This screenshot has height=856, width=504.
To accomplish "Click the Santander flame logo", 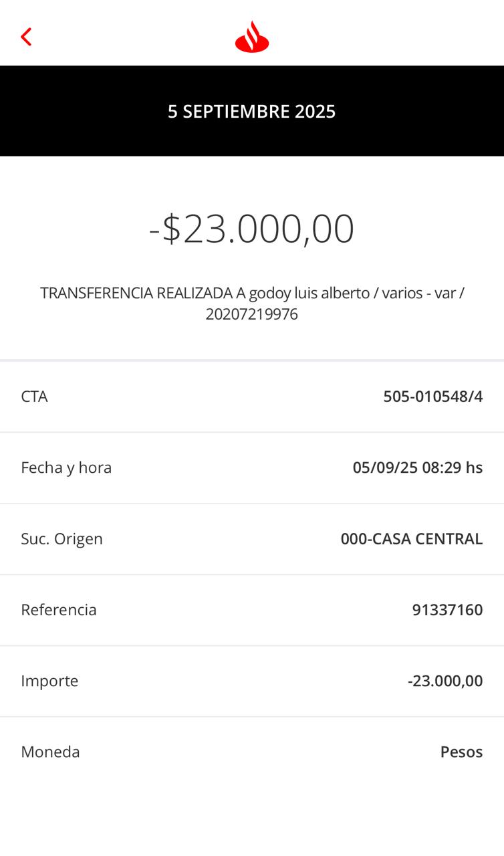I will pos(252,37).
